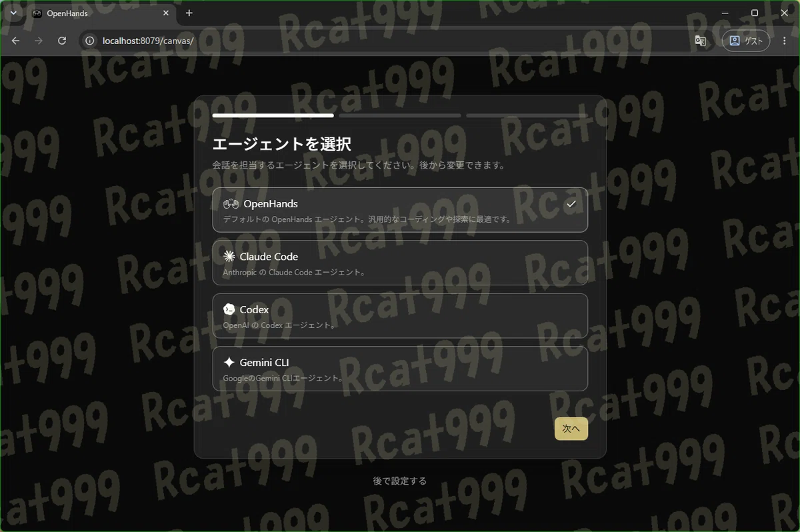Image resolution: width=800 pixels, height=532 pixels.
Task: Select the OpenHands agent card
Action: 400,210
